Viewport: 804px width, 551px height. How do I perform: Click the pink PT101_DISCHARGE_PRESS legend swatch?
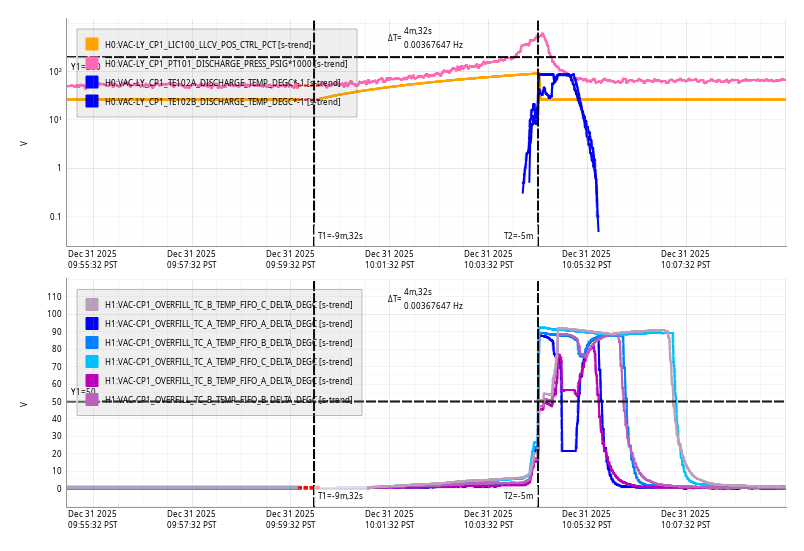tap(92, 63)
